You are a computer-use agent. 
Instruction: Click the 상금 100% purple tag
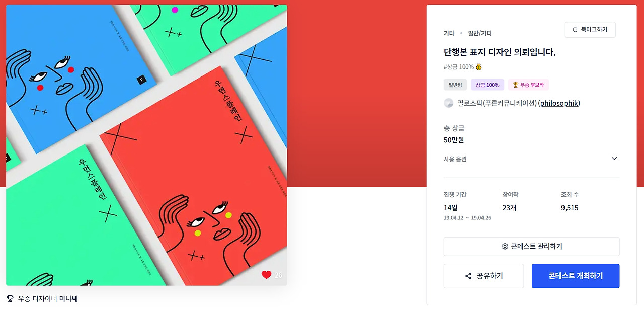(488, 85)
